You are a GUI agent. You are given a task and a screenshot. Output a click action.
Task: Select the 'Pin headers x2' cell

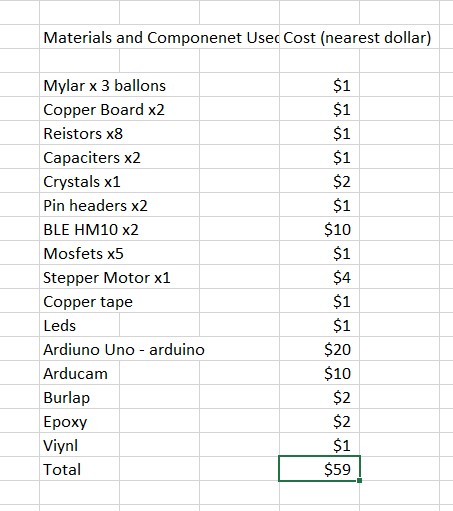[x=79, y=205]
